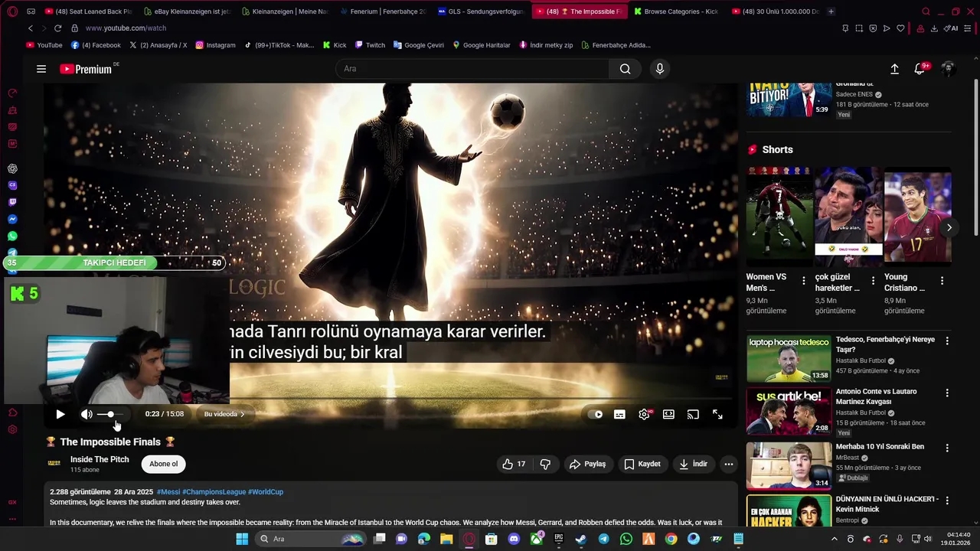Open YouTube notifications bell
Image resolution: width=980 pixels, height=551 pixels.
coord(920,69)
